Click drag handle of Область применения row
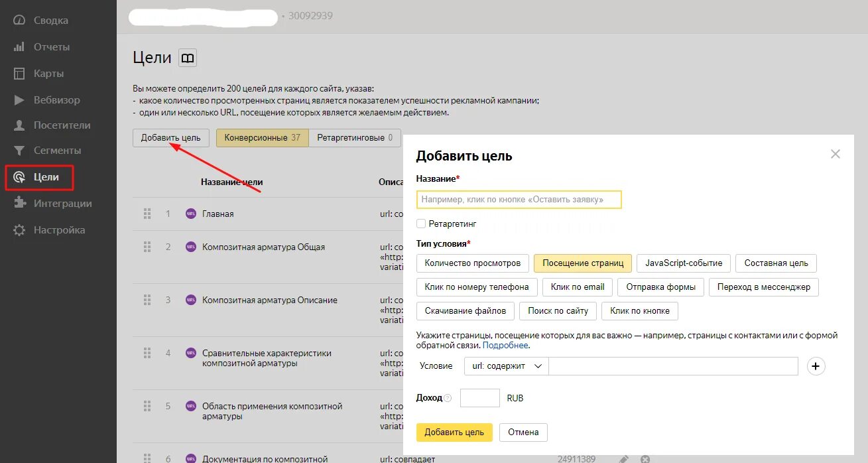This screenshot has width=868, height=463. [147, 406]
